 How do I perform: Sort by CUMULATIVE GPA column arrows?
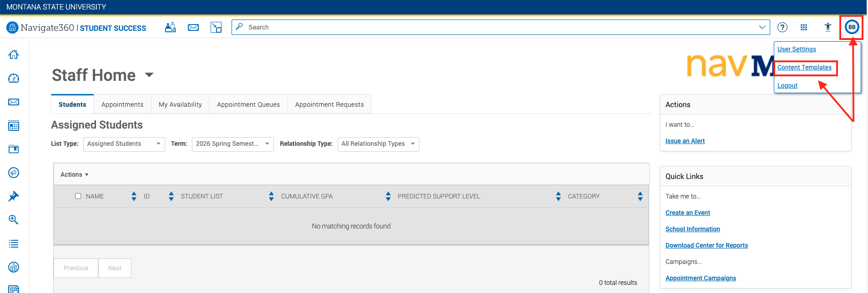coord(388,196)
